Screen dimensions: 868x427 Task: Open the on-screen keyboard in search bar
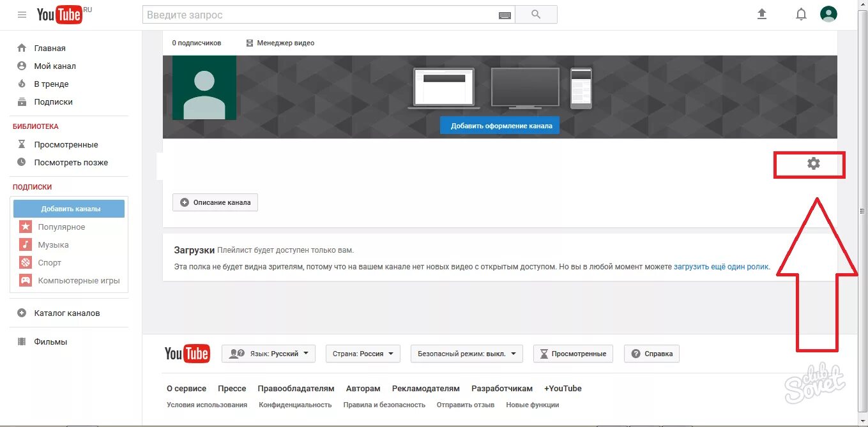(x=505, y=14)
